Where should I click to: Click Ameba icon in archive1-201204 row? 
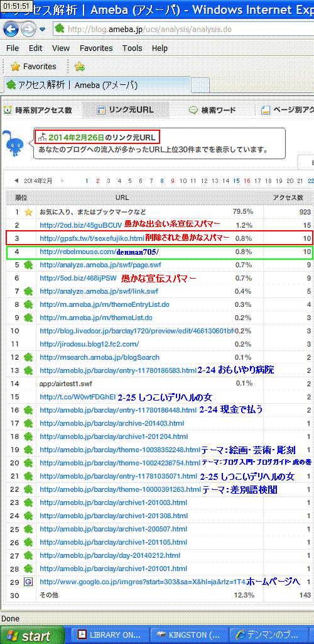click(x=28, y=436)
